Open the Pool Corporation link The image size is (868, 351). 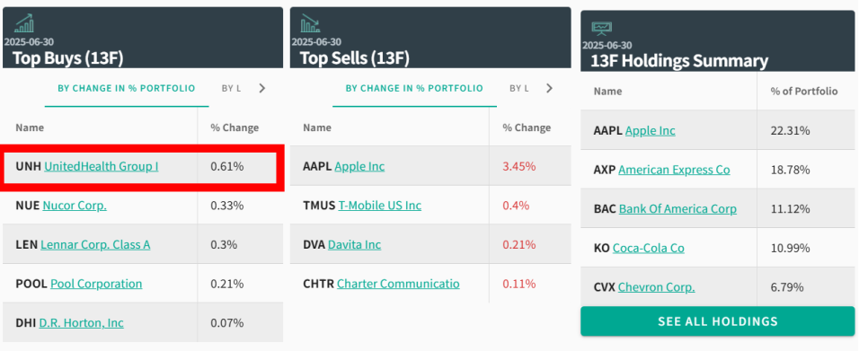(96, 284)
